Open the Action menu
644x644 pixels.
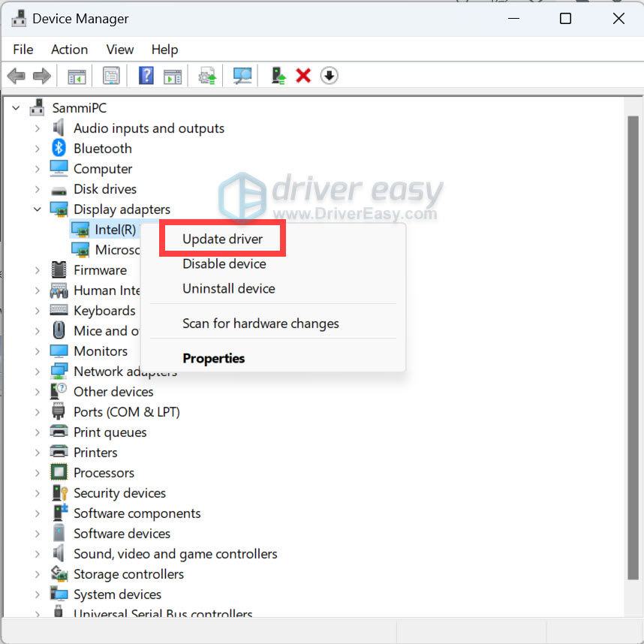pyautogui.click(x=69, y=50)
